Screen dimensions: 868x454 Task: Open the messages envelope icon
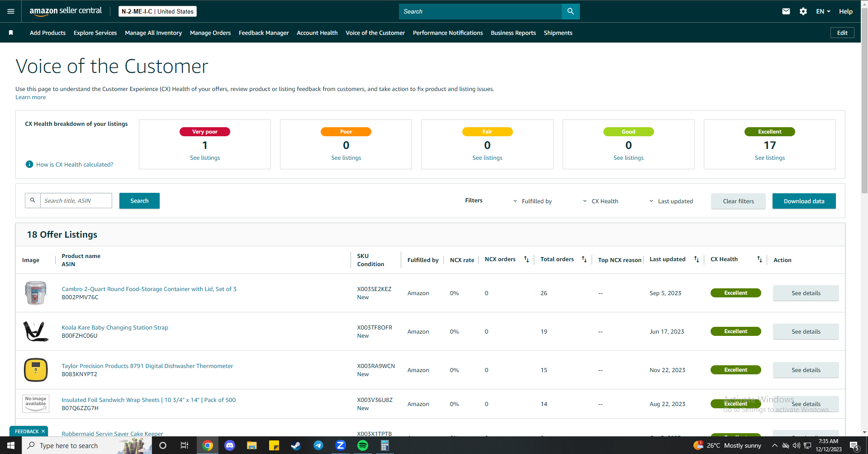pos(786,11)
